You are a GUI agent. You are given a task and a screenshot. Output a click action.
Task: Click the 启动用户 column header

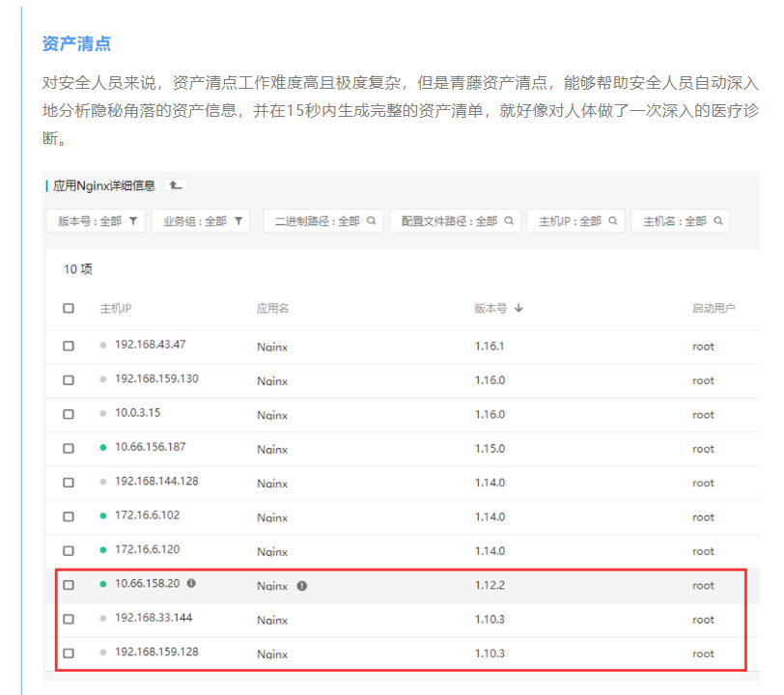[714, 308]
